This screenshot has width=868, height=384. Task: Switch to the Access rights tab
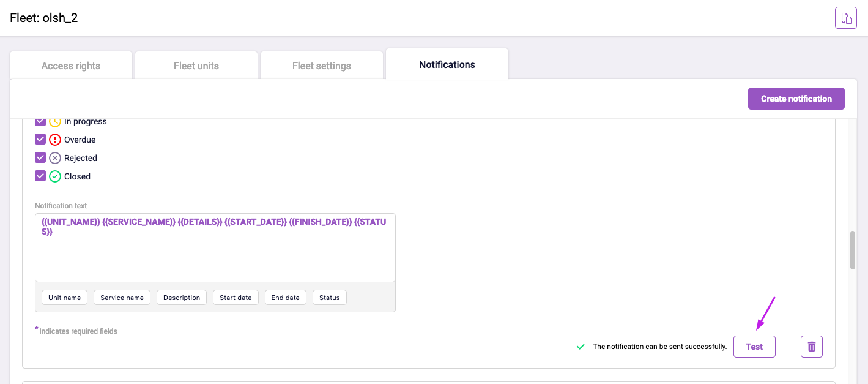coord(71,66)
